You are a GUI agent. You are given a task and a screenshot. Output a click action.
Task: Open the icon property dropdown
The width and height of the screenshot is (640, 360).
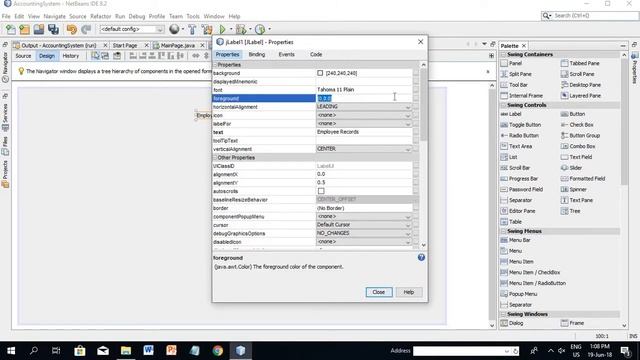click(364, 115)
